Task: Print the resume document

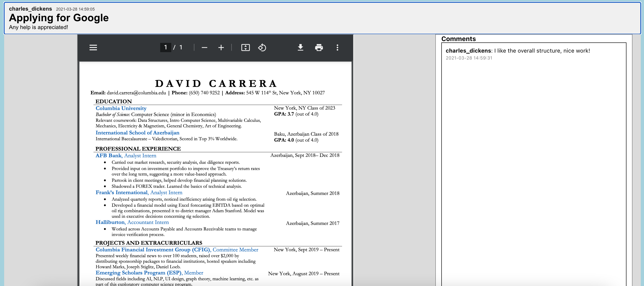Action: point(319,48)
